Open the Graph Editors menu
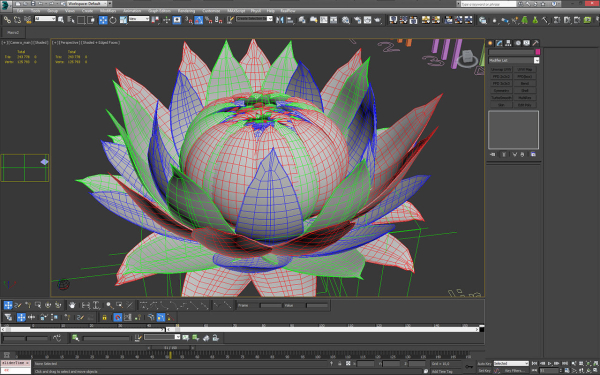Screen dimensions: 600x375 pyautogui.click(x=159, y=11)
